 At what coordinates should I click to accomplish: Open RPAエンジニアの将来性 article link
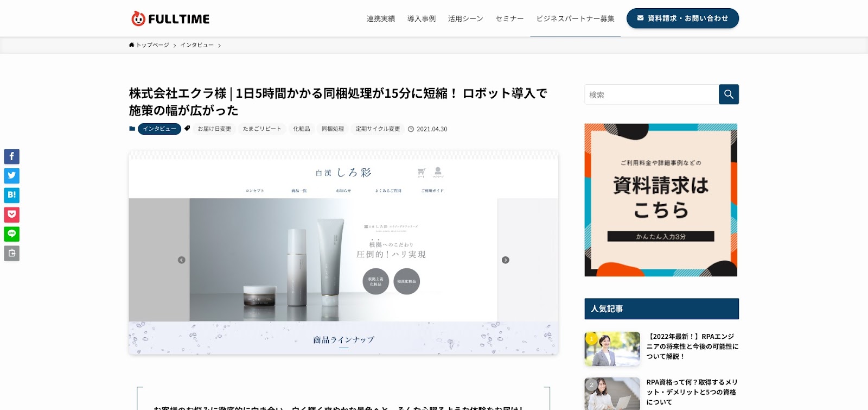coord(692,346)
